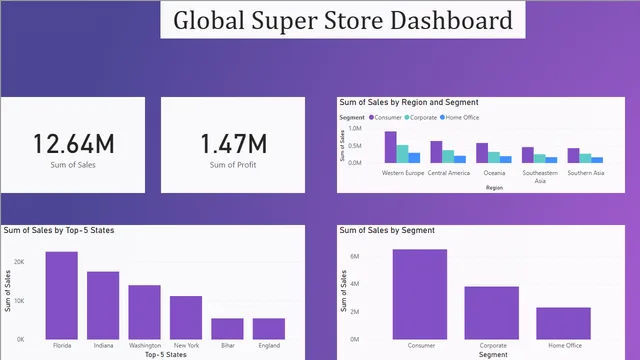Select the New York bar
The image size is (640, 360).
186,318
